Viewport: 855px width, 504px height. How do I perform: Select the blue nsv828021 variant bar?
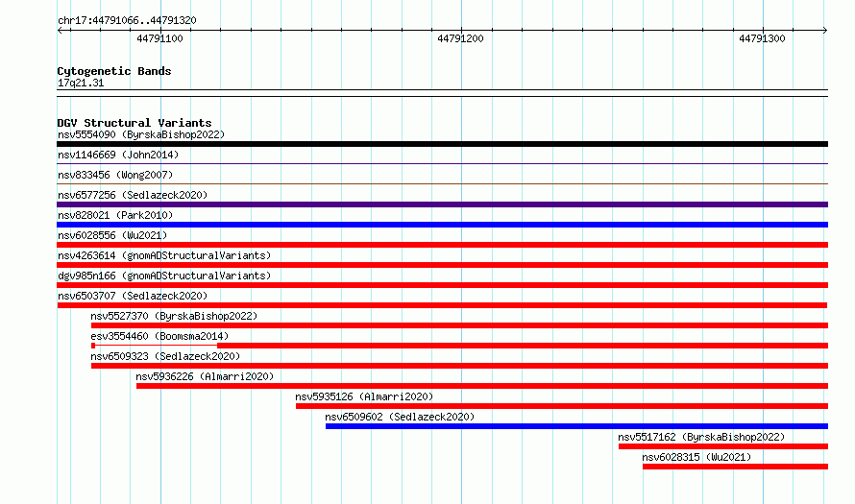tap(442, 225)
